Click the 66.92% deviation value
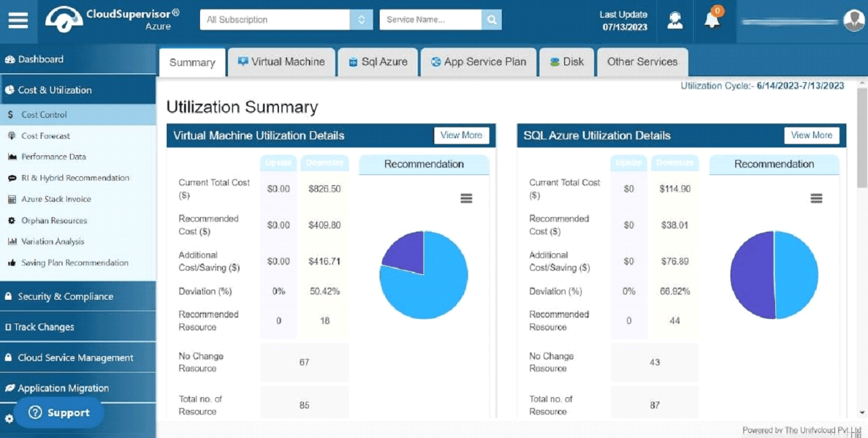 point(675,292)
